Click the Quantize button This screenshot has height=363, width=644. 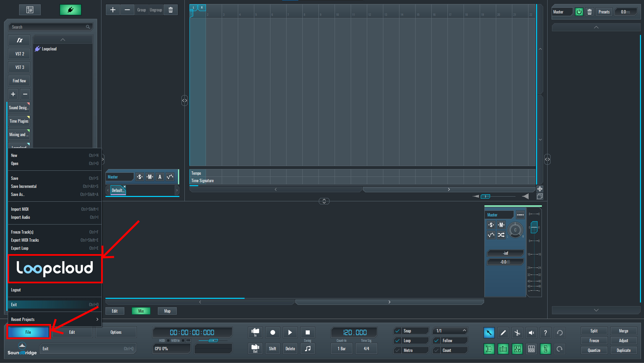594,350
